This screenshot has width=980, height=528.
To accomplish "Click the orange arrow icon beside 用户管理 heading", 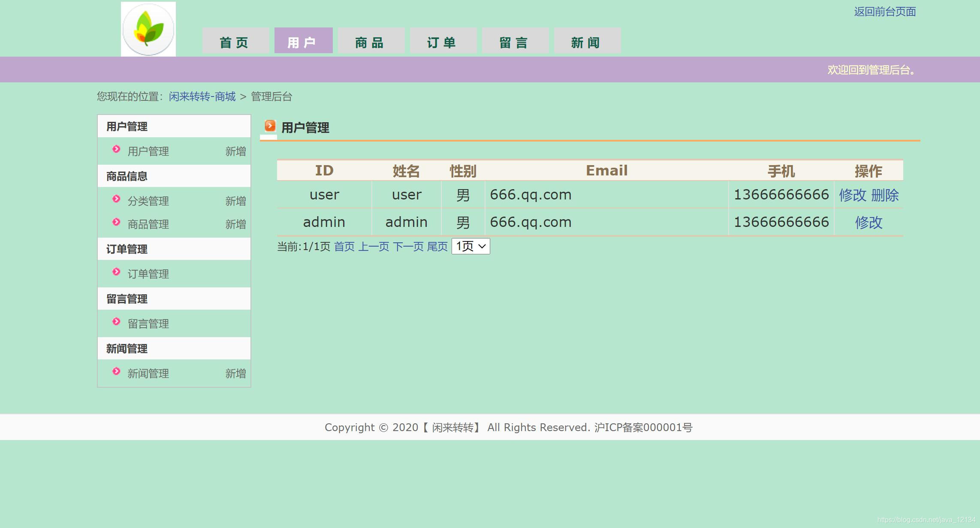I will (x=270, y=126).
